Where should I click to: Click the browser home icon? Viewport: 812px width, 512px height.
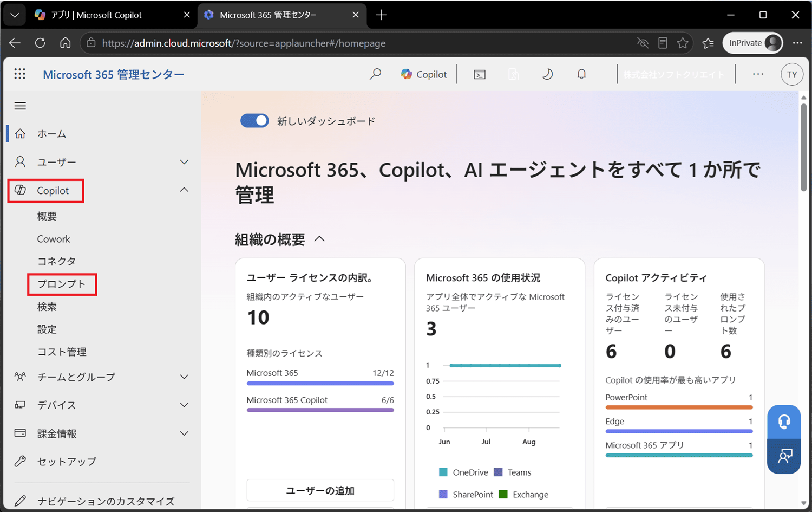[x=66, y=43]
